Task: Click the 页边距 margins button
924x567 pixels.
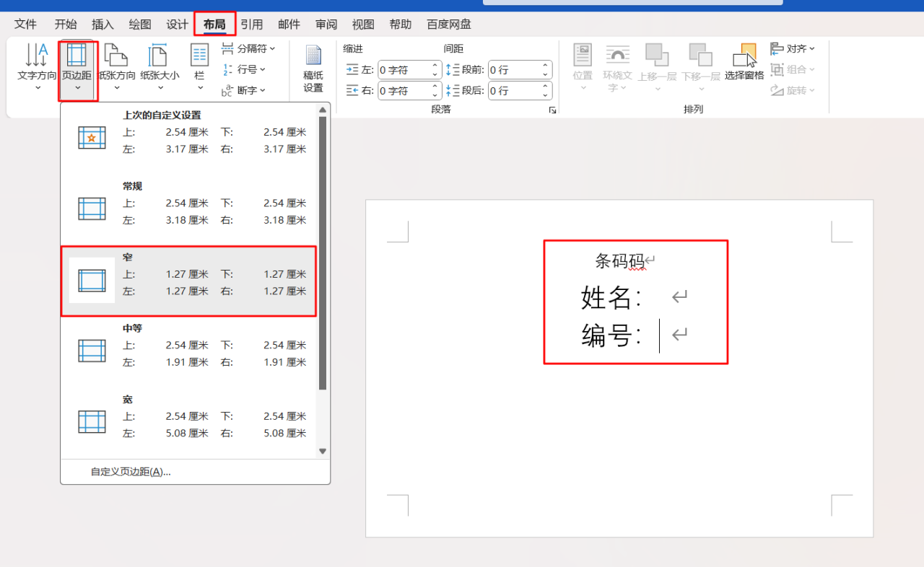Action: 77,69
